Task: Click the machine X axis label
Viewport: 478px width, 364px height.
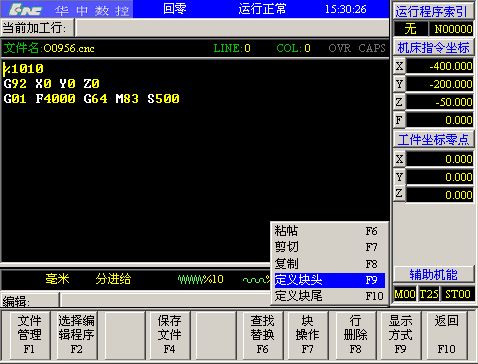Action: point(399,66)
